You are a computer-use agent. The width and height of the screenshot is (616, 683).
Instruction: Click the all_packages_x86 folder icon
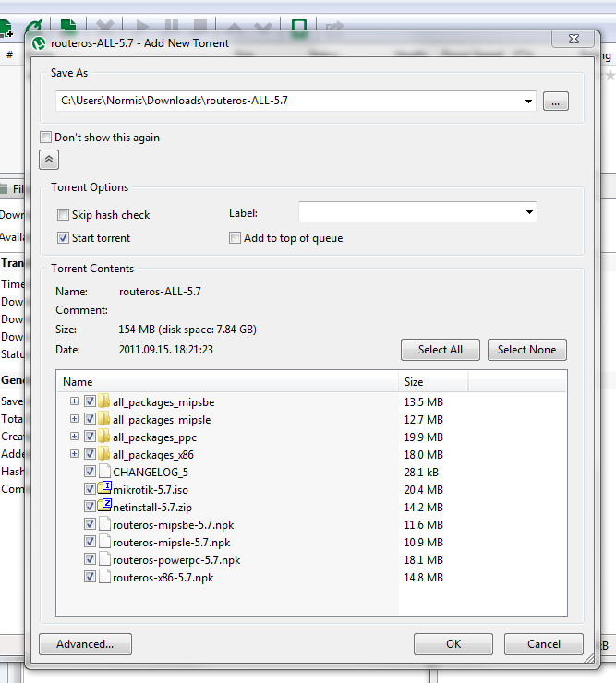click(103, 454)
